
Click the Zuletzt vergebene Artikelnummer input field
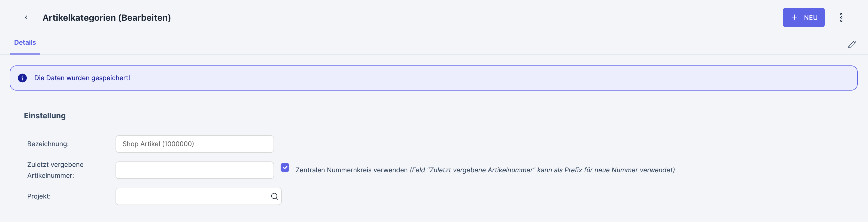pos(195,170)
